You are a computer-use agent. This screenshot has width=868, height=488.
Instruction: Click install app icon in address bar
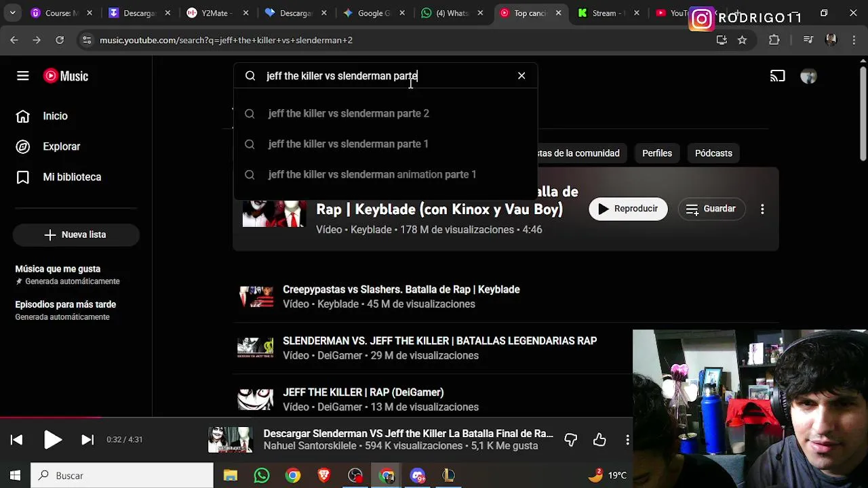722,40
